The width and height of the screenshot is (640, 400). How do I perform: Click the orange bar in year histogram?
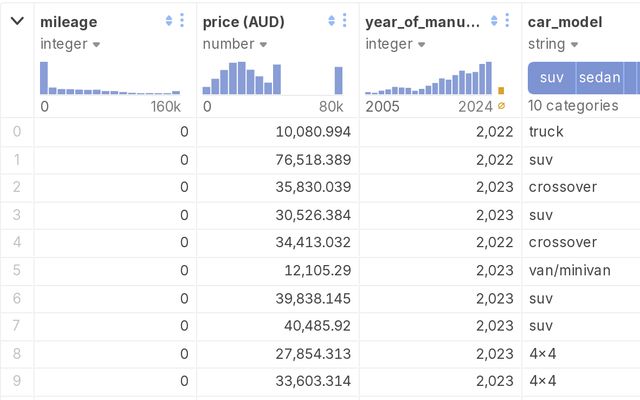(x=501, y=90)
